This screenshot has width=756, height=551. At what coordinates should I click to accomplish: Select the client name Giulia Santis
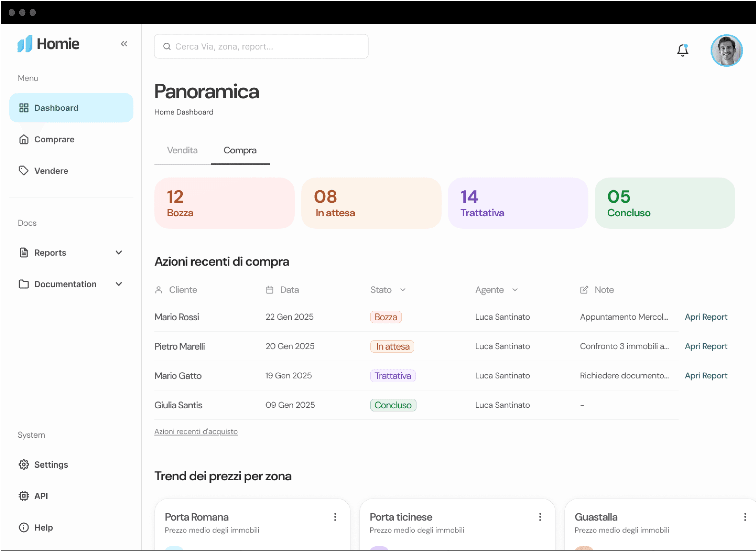point(178,405)
